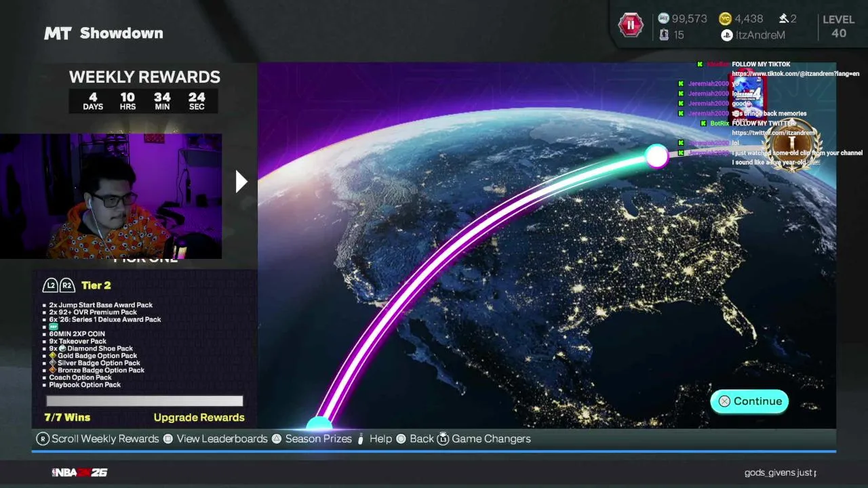Click 2x Jump Start Base Award Pack

point(101,305)
